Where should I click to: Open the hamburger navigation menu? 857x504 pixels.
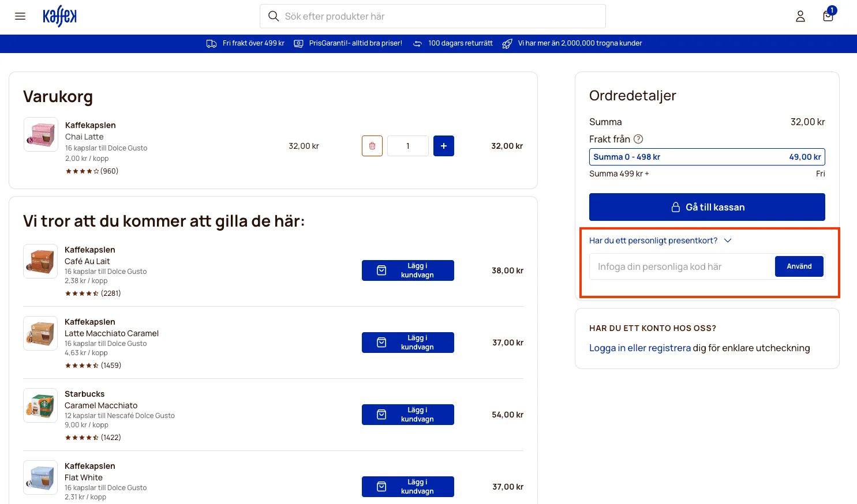tap(20, 16)
